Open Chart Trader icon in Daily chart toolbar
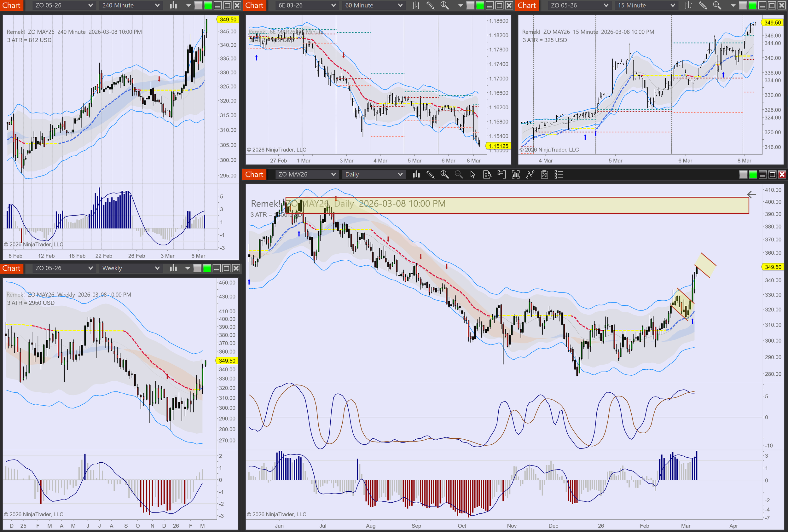 click(501, 175)
